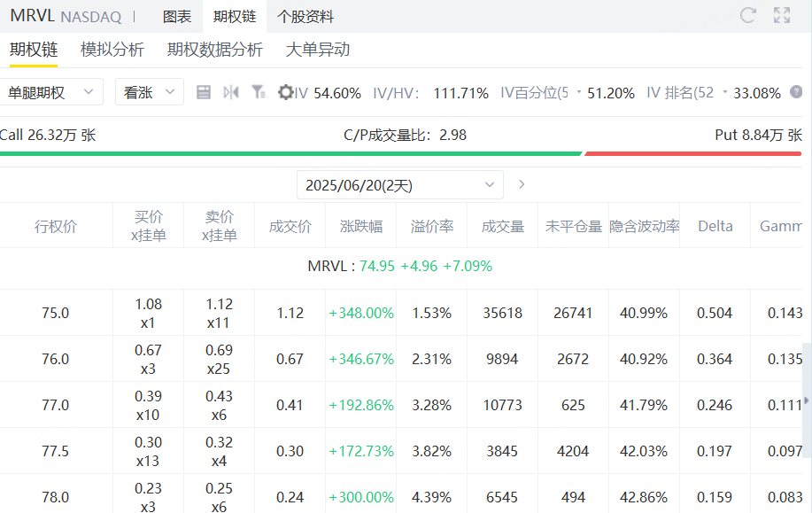812x513 pixels.
Task: Expand the 2025/06/20 expiration date dropdown
Action: point(399,185)
